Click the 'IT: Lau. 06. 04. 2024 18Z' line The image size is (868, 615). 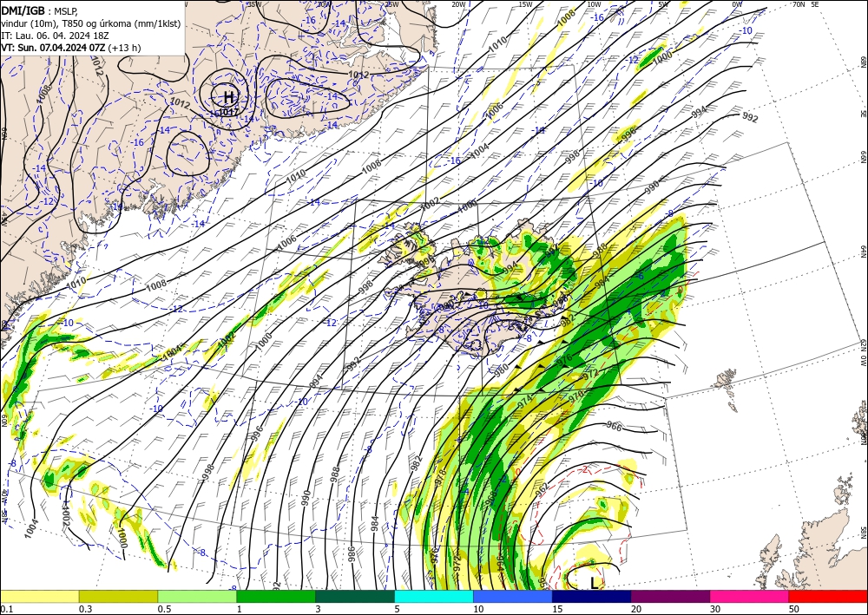click(x=55, y=36)
